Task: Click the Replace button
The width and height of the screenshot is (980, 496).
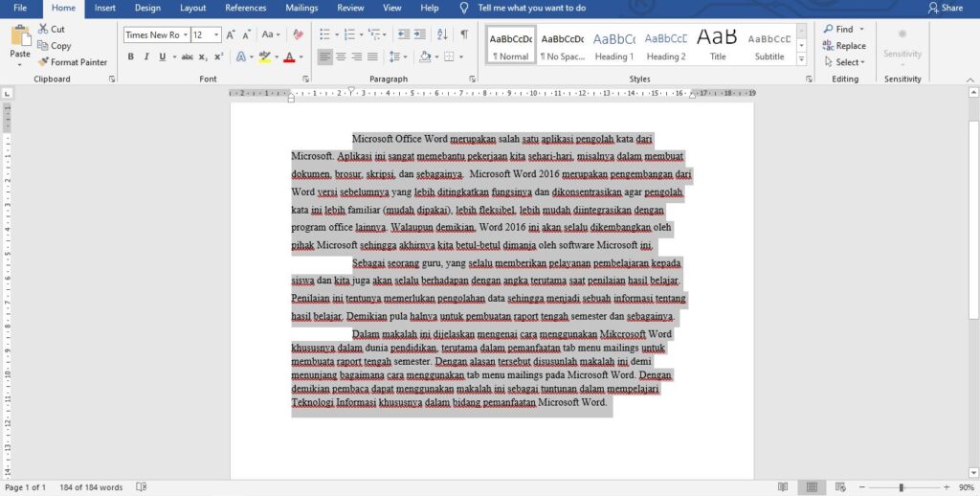Action: click(x=844, y=46)
